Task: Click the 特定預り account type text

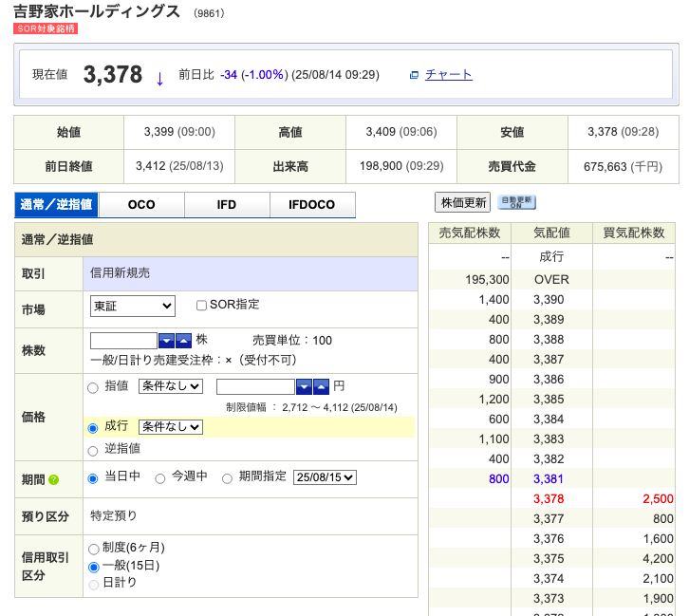Action: [x=113, y=515]
